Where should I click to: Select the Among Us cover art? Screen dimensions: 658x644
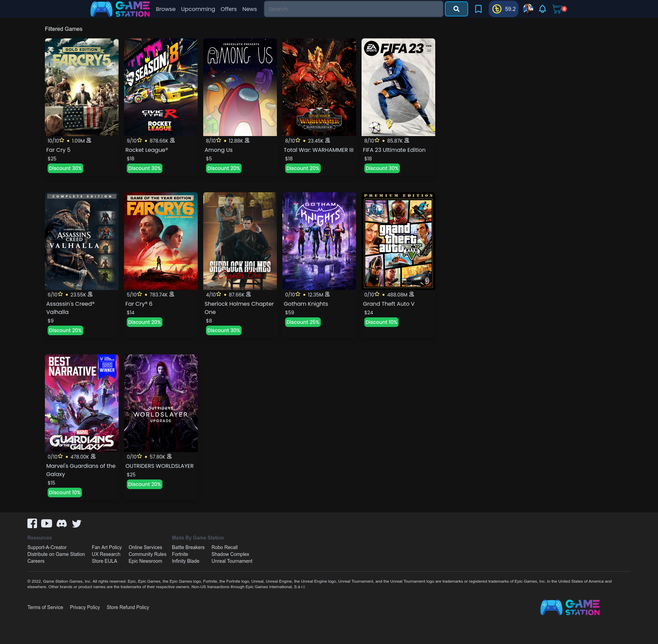[240, 87]
